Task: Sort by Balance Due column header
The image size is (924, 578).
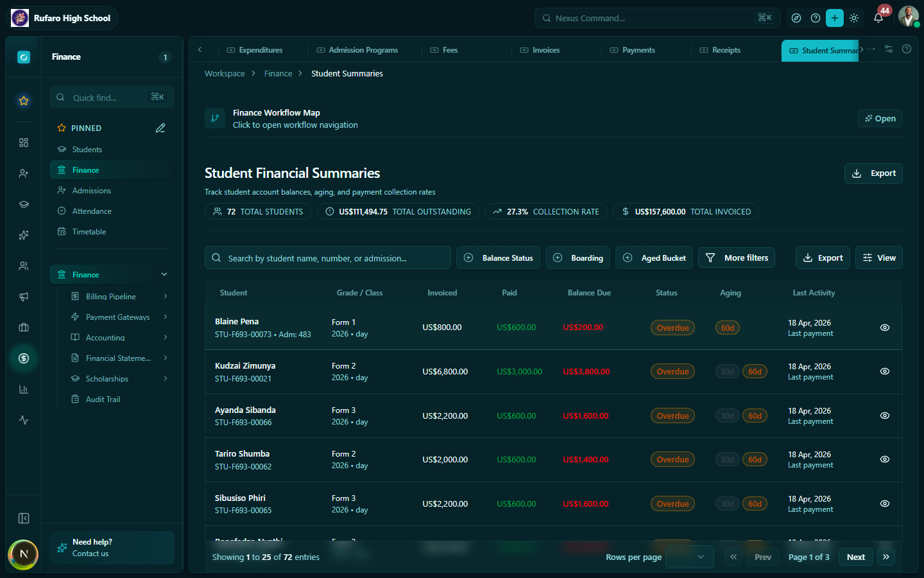Action: (589, 292)
